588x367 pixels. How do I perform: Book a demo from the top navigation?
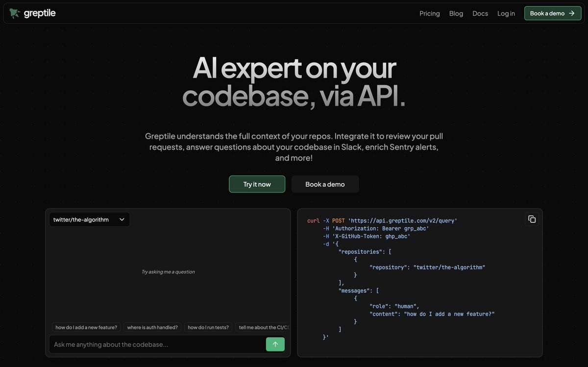coord(553,13)
